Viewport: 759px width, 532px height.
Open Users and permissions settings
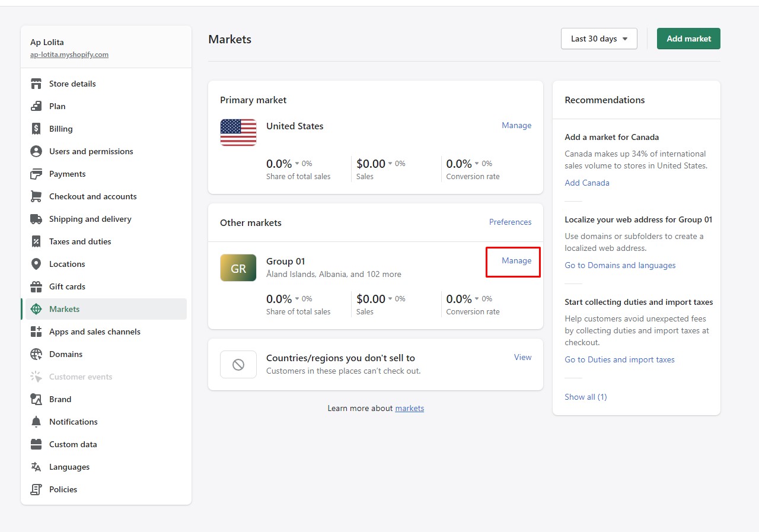point(91,151)
